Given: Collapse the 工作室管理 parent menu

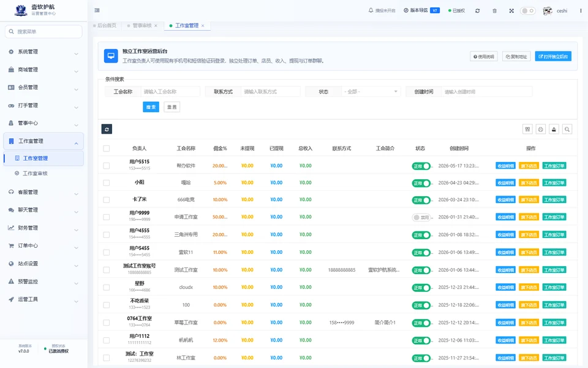Looking at the screenshot, I should tap(43, 141).
